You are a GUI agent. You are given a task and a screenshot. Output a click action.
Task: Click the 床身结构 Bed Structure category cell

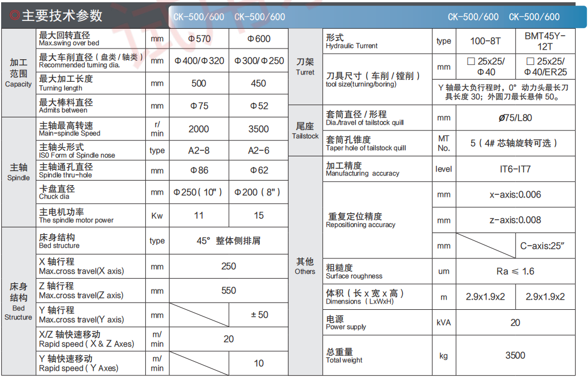tap(19, 301)
